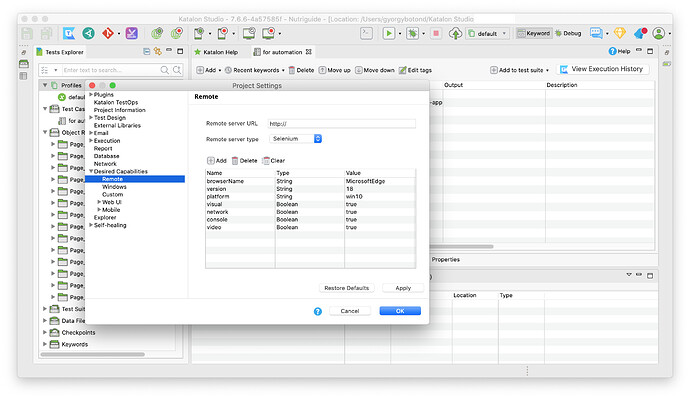Expand the Checkpoints folder in Tests Explorer
Image resolution: width=690 pixels, height=399 pixels.
pyautogui.click(x=45, y=332)
